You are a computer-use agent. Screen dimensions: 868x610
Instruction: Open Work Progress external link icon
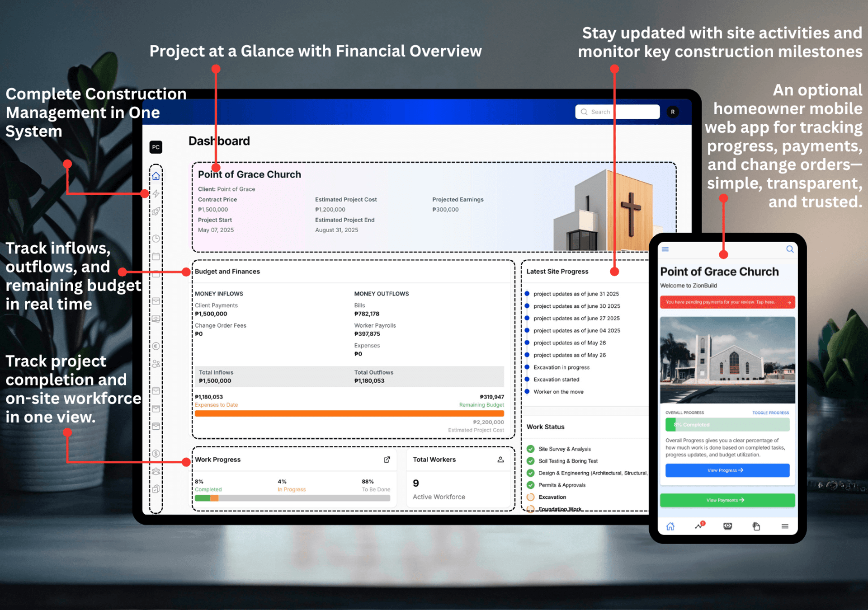[387, 460]
